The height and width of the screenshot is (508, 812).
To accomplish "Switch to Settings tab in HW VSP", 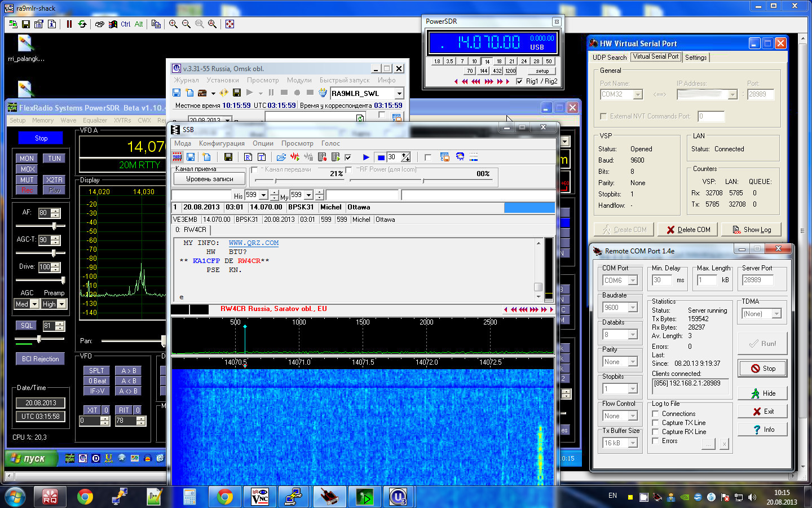I will (696, 58).
